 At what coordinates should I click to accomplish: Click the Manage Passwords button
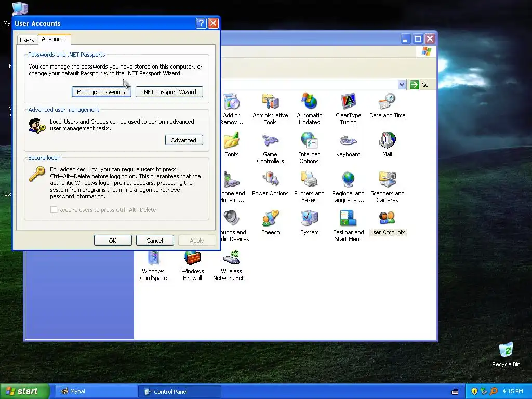click(101, 91)
